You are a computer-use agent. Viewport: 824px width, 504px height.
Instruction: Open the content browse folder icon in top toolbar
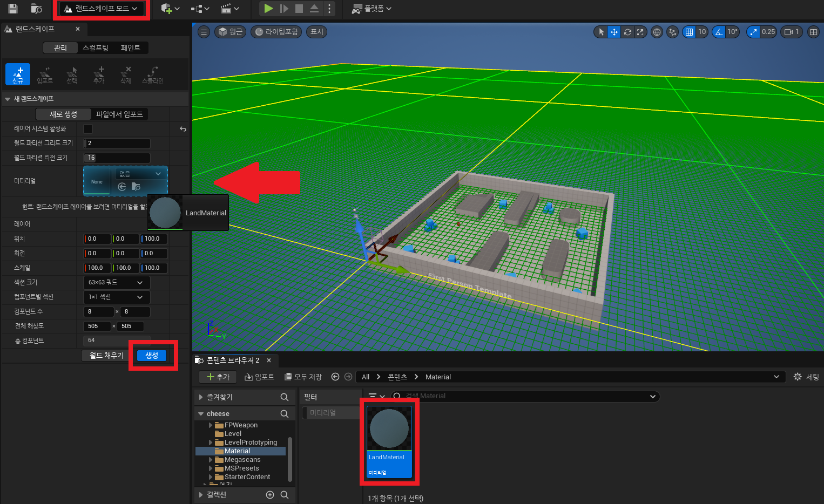[x=36, y=8]
